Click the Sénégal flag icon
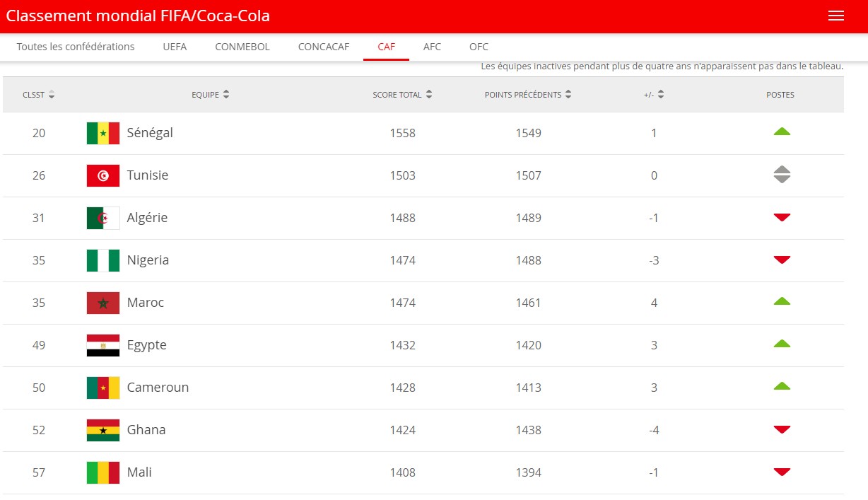This screenshot has width=868, height=500. coord(103,133)
